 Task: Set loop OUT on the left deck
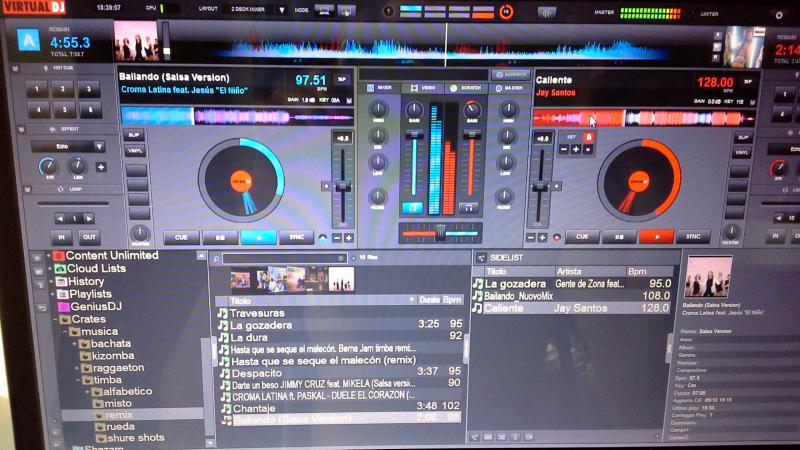click(89, 237)
